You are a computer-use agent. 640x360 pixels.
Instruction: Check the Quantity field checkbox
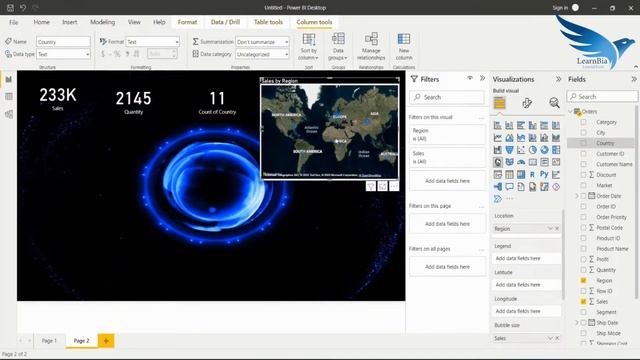point(583,270)
